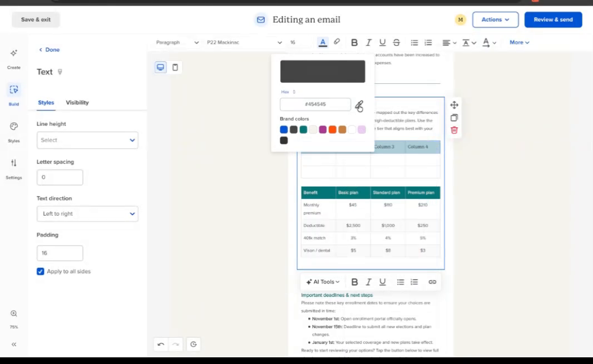Go back with the Done link

(x=49, y=49)
